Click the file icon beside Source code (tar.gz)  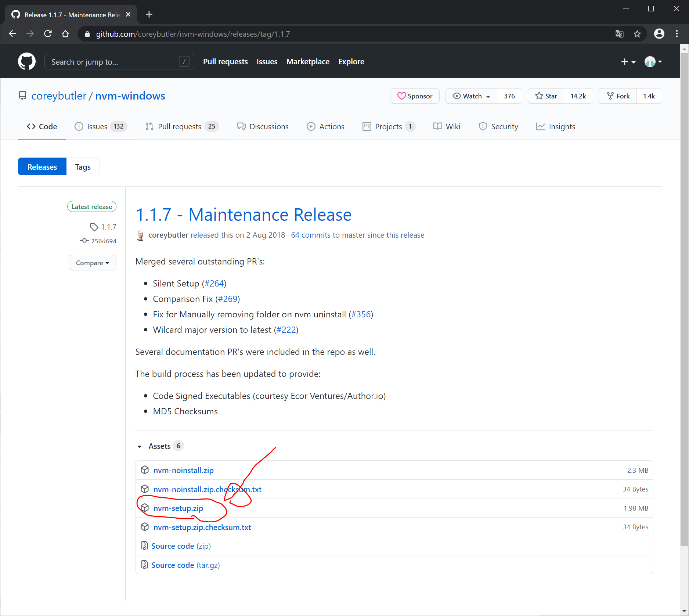click(x=145, y=565)
